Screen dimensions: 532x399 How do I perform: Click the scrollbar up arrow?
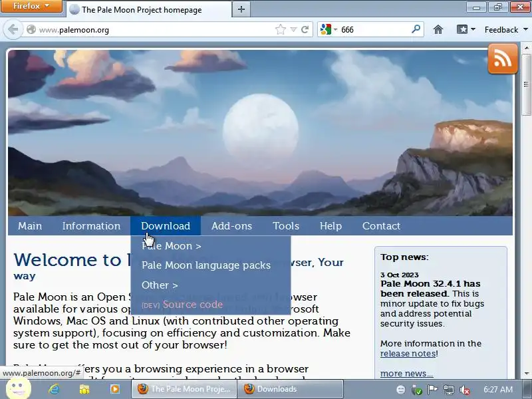(x=526, y=48)
